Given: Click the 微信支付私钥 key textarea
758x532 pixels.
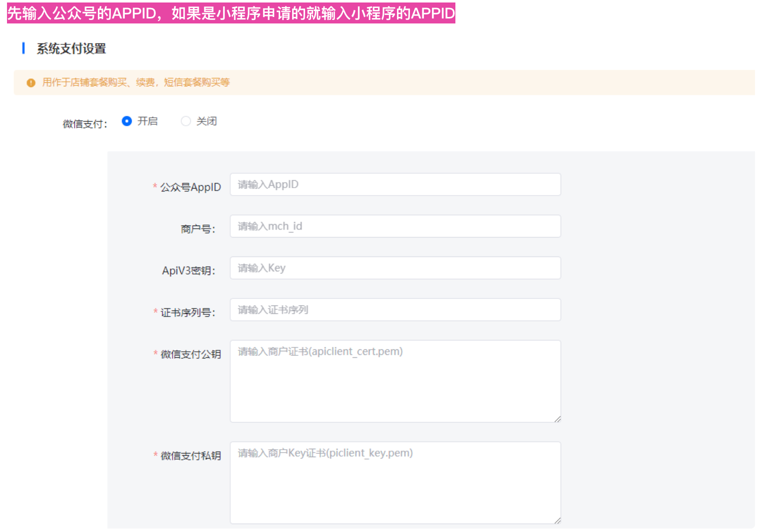Looking at the screenshot, I should (x=395, y=483).
